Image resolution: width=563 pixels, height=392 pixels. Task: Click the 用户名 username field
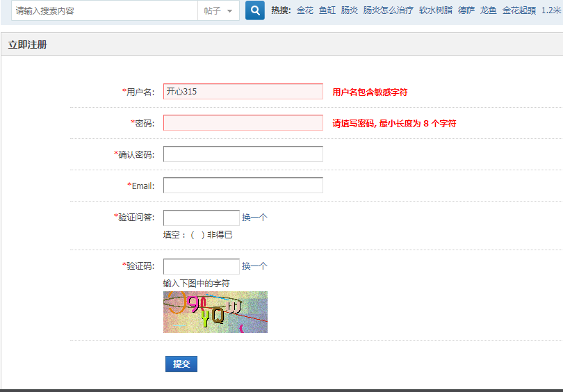click(x=243, y=92)
